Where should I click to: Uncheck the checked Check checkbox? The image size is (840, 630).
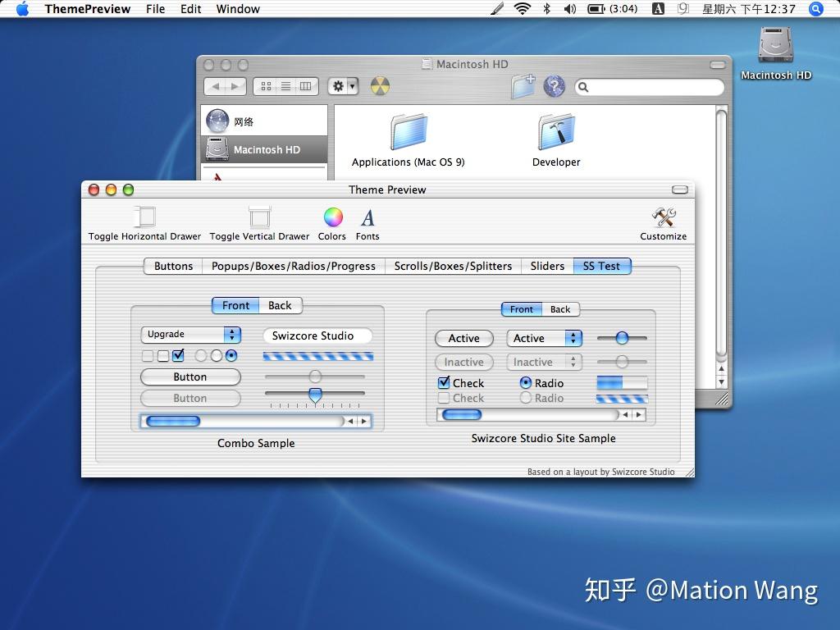tap(444, 382)
